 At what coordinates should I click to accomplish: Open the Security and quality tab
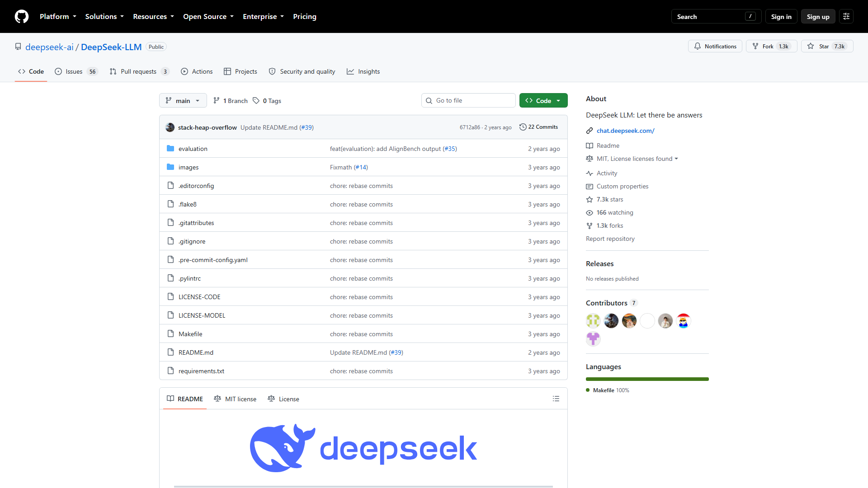[302, 71]
